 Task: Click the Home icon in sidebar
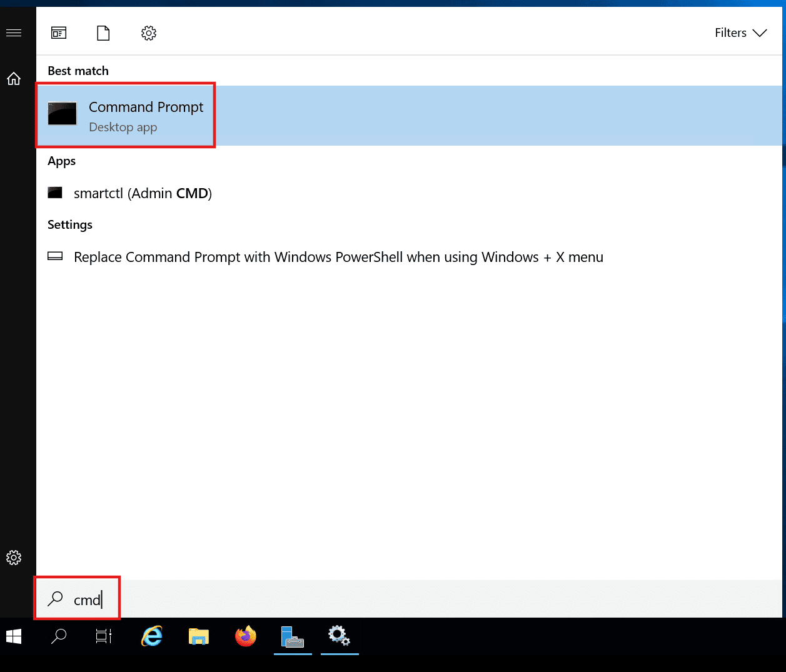14,79
